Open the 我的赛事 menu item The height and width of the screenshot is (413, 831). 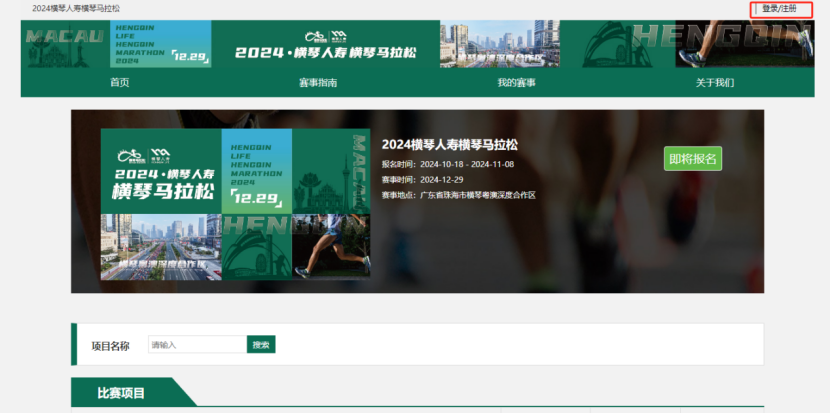(516, 83)
